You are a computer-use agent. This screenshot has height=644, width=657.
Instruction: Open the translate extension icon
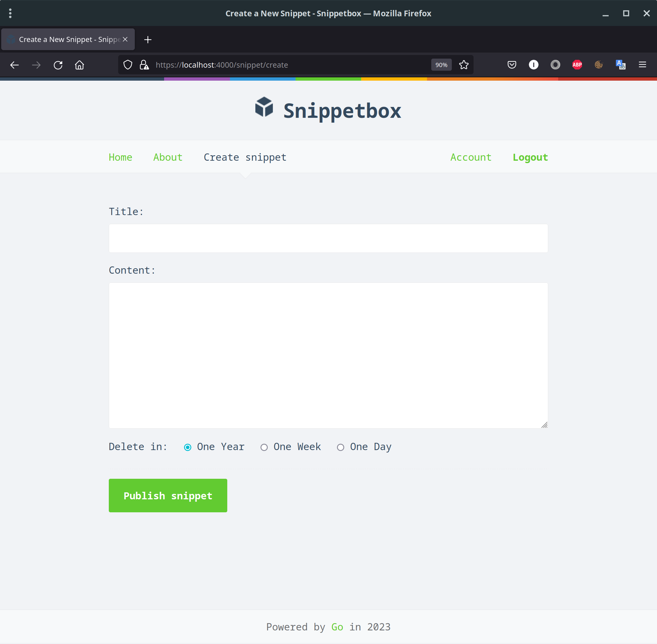620,65
